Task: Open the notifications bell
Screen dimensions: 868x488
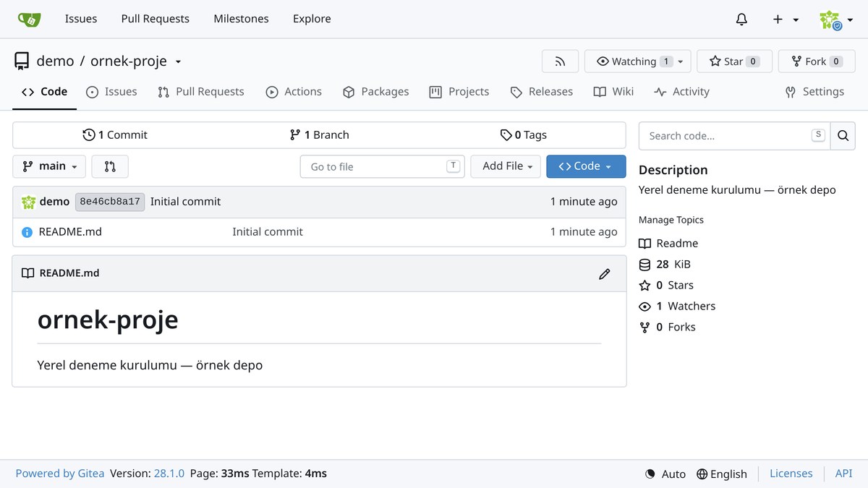Action: point(741,20)
